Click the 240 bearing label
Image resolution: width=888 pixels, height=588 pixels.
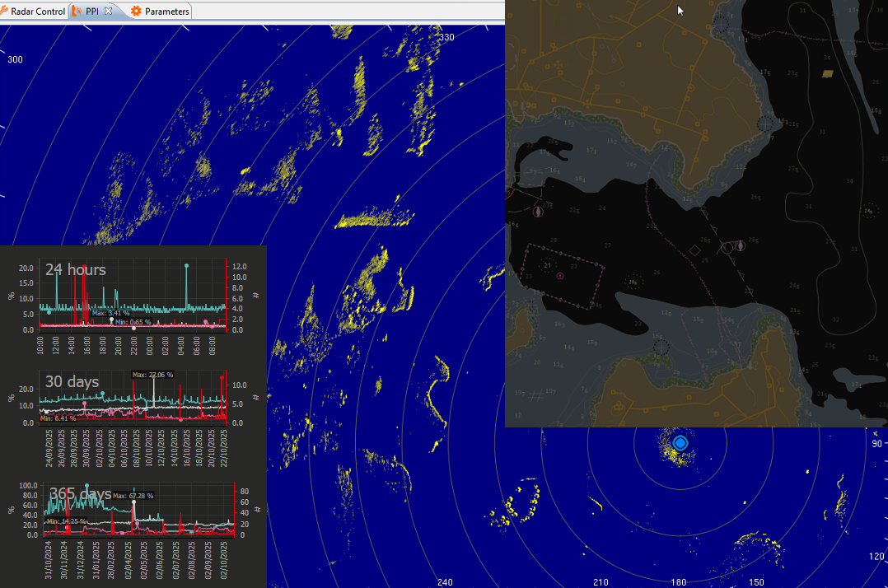click(445, 581)
